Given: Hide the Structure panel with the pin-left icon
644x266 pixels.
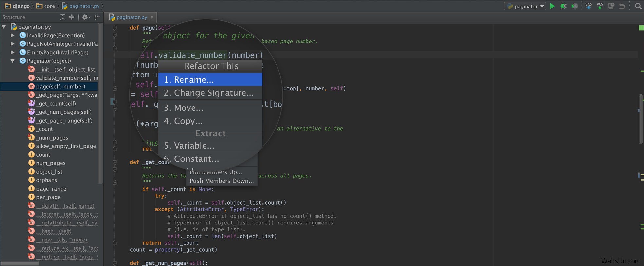Looking at the screenshot, I should click(97, 17).
